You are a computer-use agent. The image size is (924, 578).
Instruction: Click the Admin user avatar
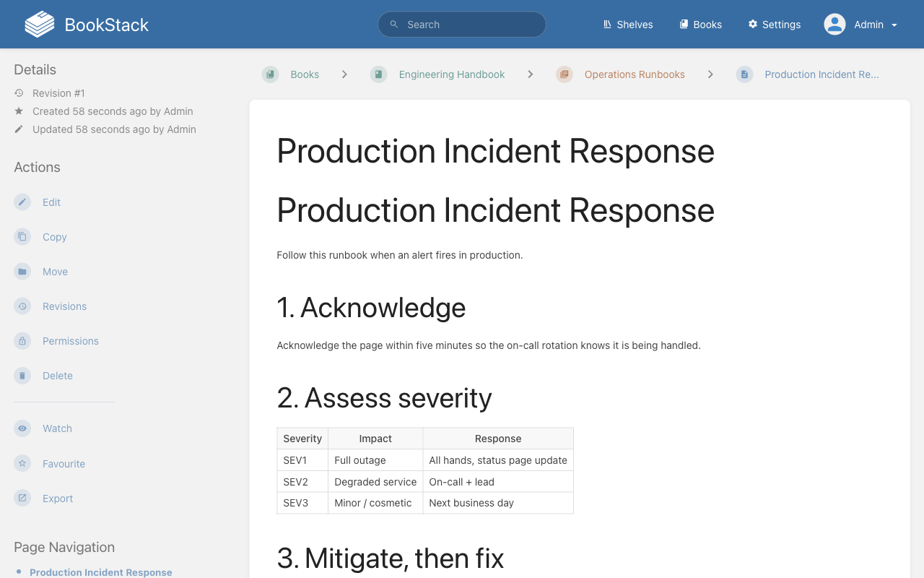click(834, 25)
